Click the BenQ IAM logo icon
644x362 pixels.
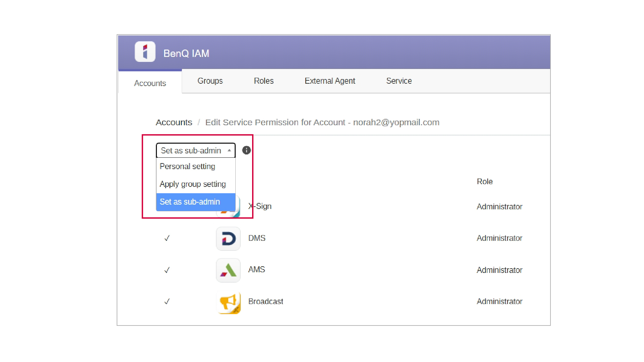(145, 51)
